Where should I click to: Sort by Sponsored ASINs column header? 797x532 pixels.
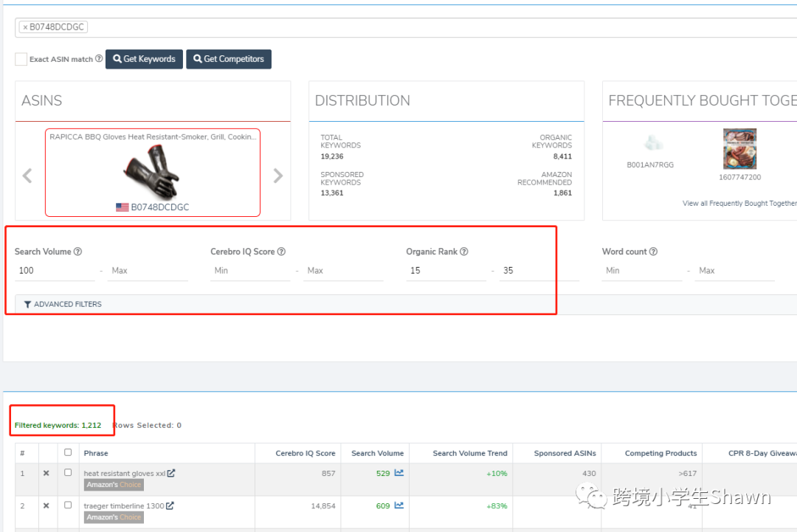(x=565, y=453)
